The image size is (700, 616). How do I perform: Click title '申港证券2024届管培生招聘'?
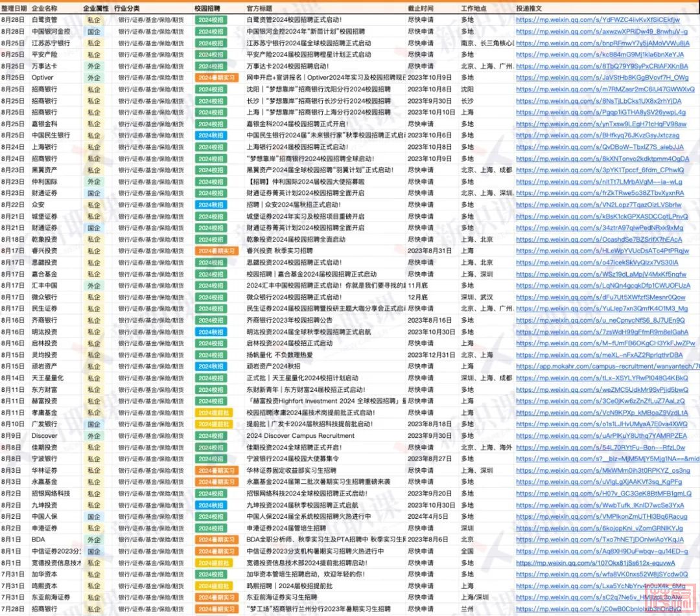pyautogui.click(x=286, y=528)
